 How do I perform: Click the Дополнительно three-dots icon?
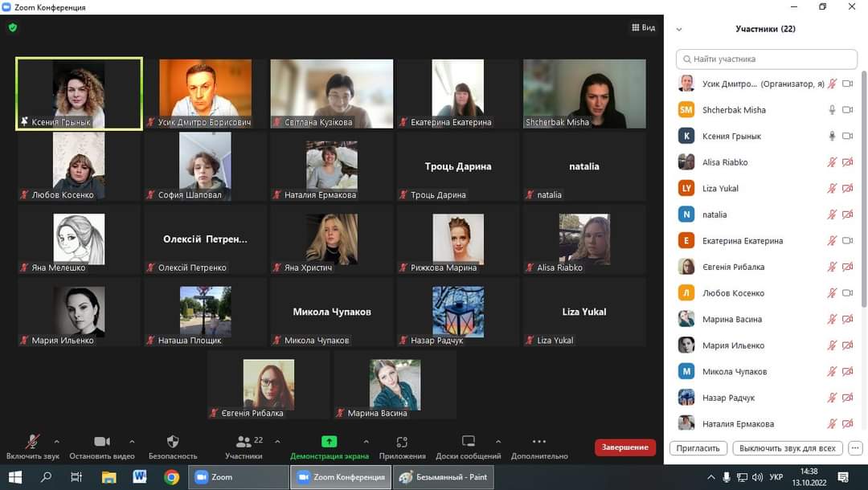(538, 442)
